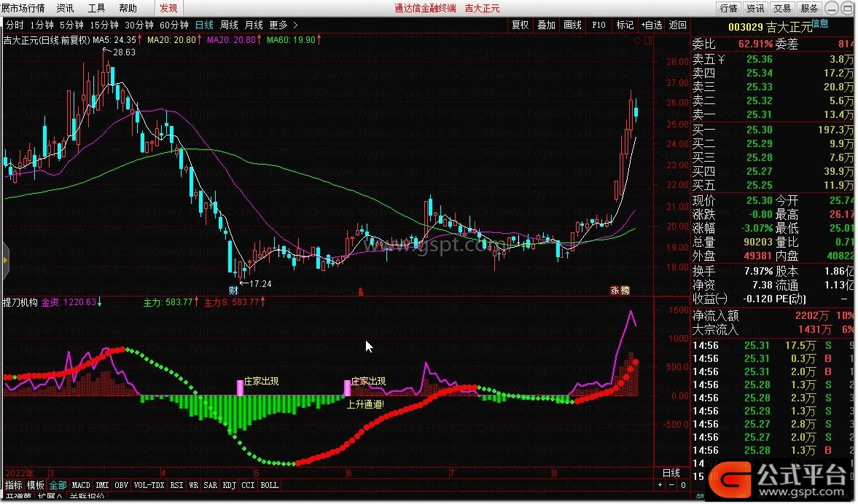Click the 0 reset button in bottom bar
This screenshot has height=504, width=858.
pos(683,485)
